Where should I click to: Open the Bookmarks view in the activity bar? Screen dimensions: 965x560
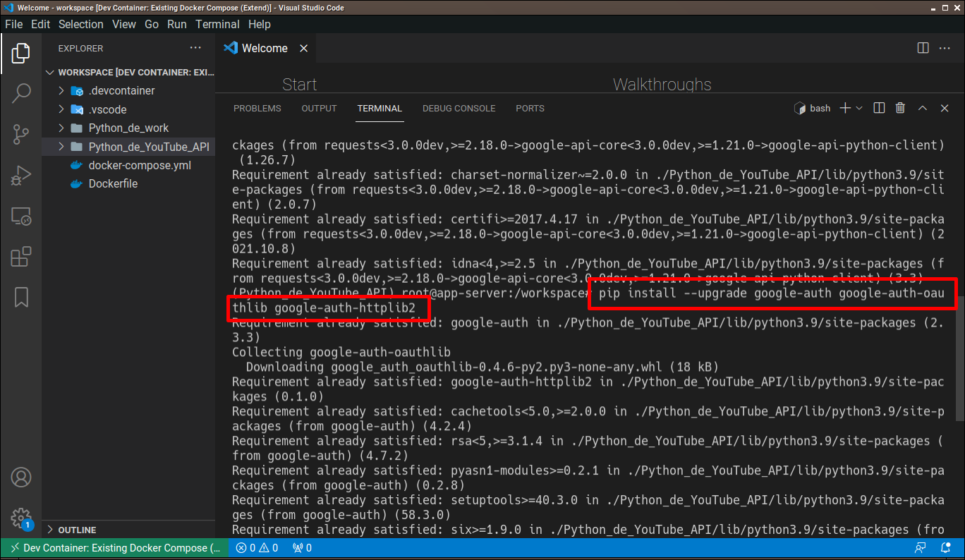tap(21, 298)
